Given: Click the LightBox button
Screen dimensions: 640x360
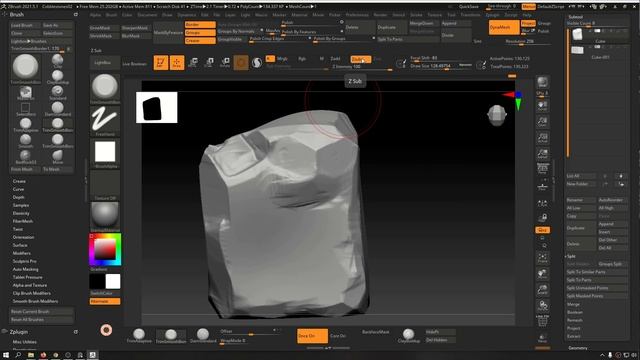Looking at the screenshot, I should (105, 63).
